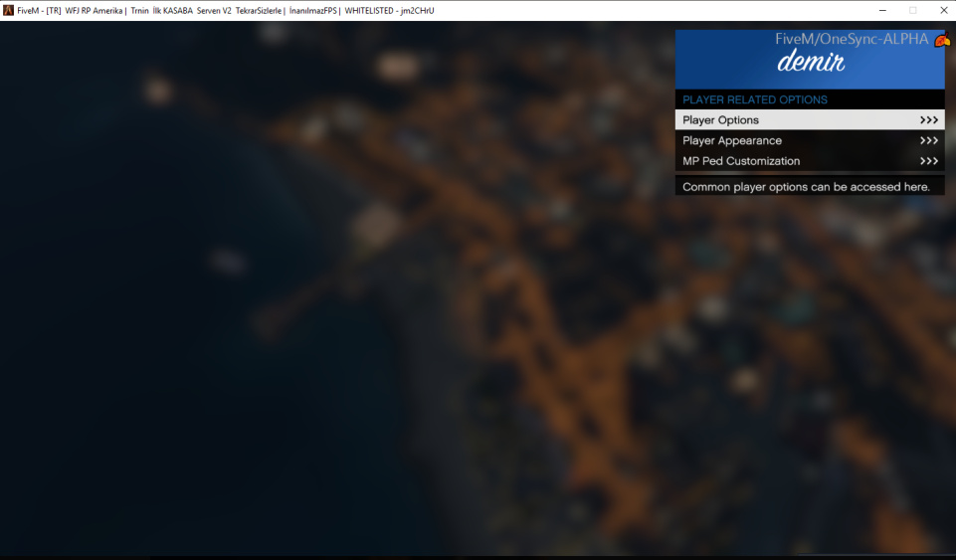Expand Player Options via its >>> arrows
Viewport: 956px width, 560px height.
tap(928, 120)
